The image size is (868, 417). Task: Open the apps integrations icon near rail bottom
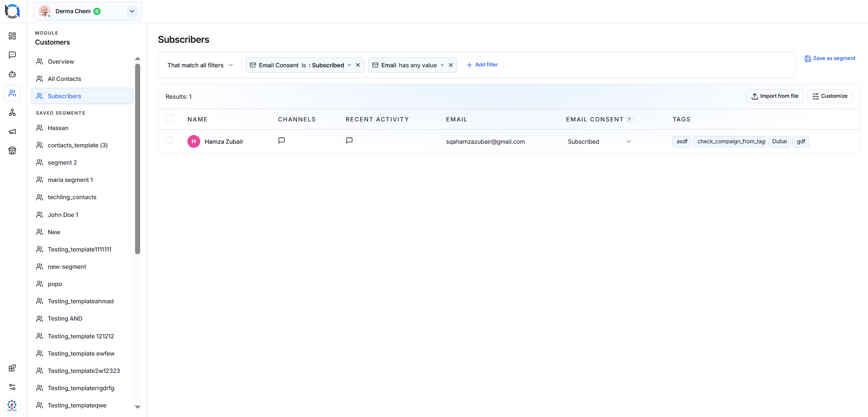[x=12, y=368]
